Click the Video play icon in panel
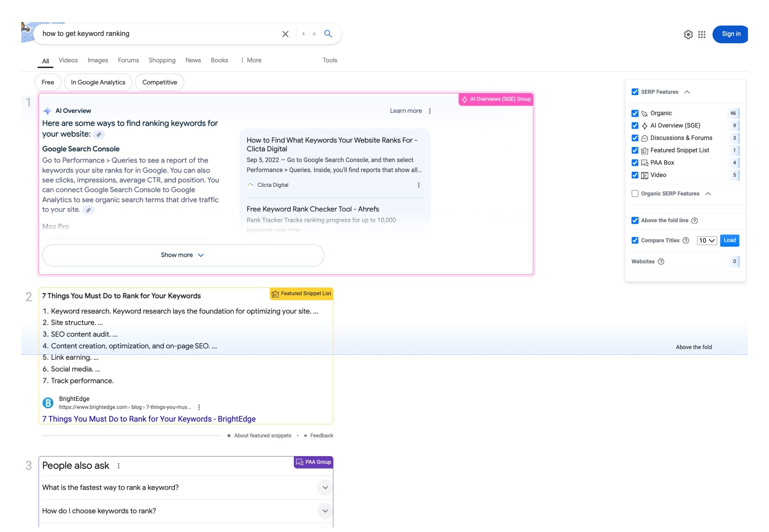The width and height of the screenshot is (769, 532). coord(645,175)
